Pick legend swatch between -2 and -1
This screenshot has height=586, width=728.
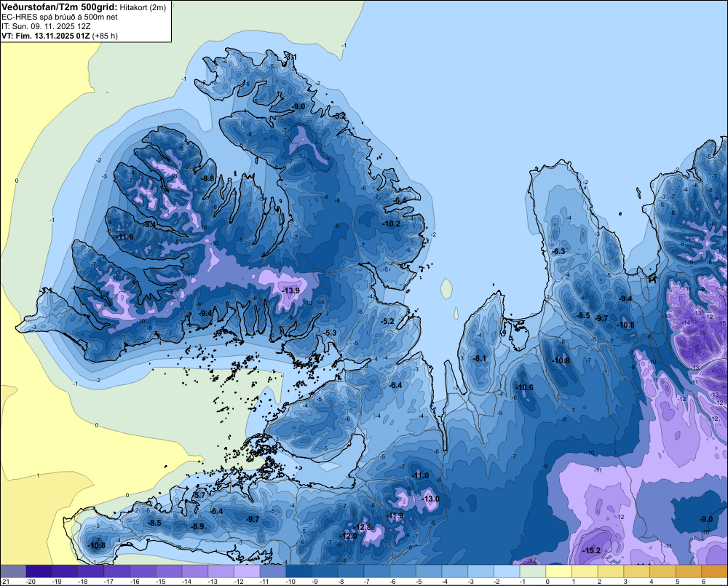(x=507, y=571)
